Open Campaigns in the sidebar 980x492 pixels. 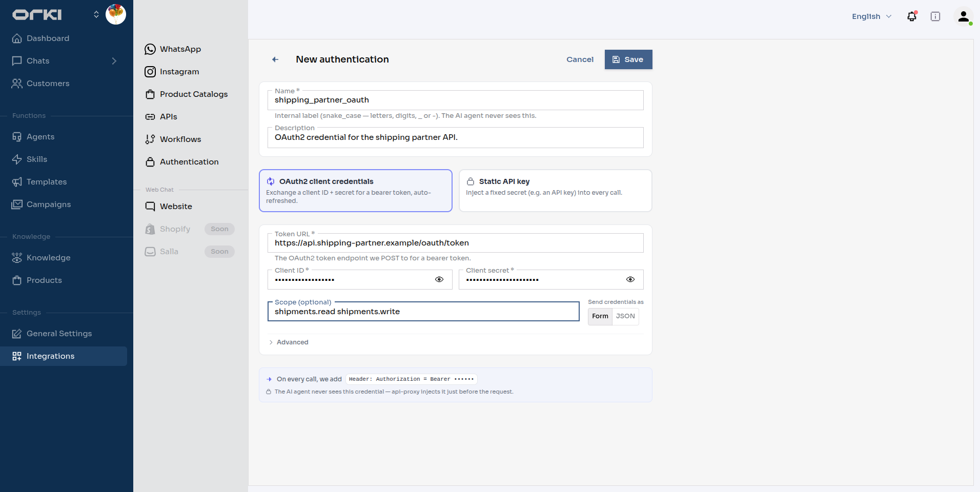coord(64,204)
